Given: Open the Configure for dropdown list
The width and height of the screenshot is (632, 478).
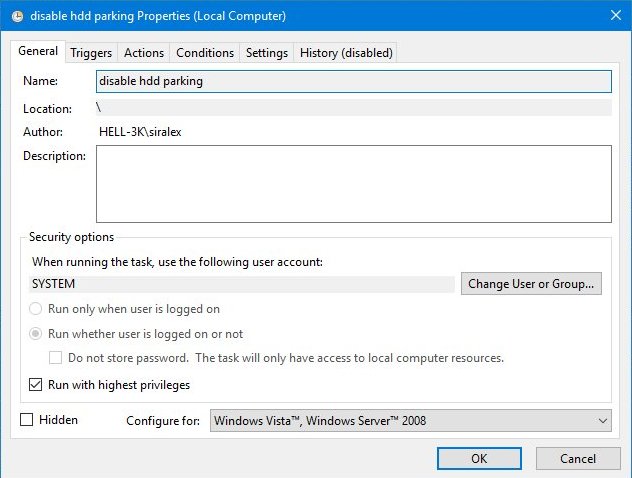Looking at the screenshot, I should pyautogui.click(x=410, y=421).
